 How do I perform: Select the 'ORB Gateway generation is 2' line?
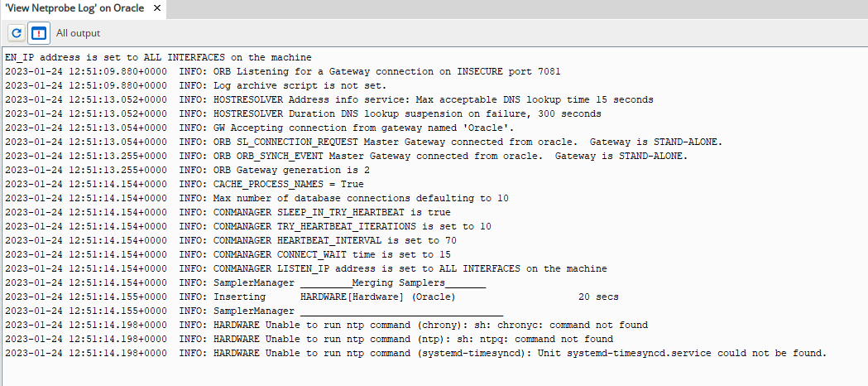pyautogui.click(x=188, y=170)
